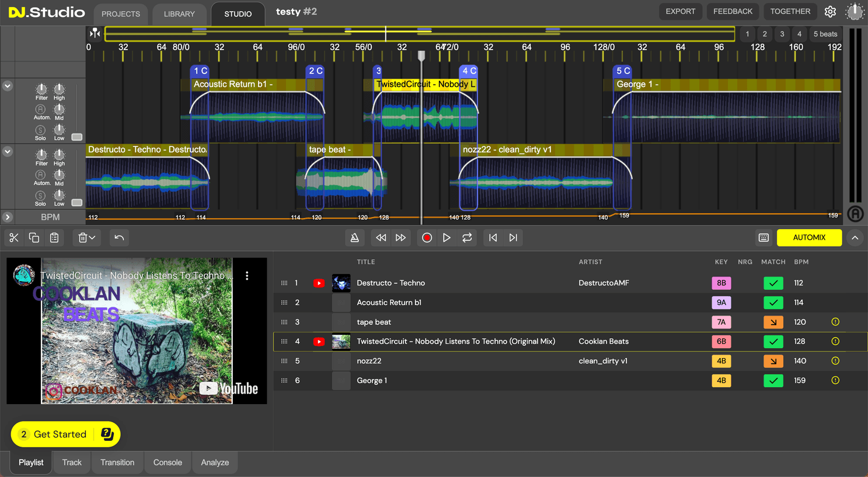Viewport: 868px width, 477px height.
Task: Fast forward with double-right arrow button
Action: click(400, 237)
